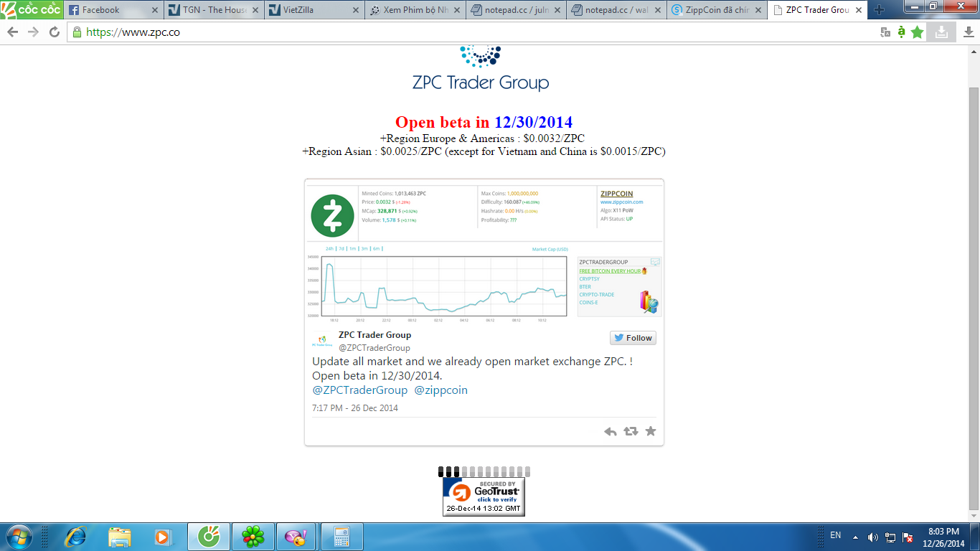
Task: Click the Cốc Cốc taskbar button
Action: pos(209,537)
